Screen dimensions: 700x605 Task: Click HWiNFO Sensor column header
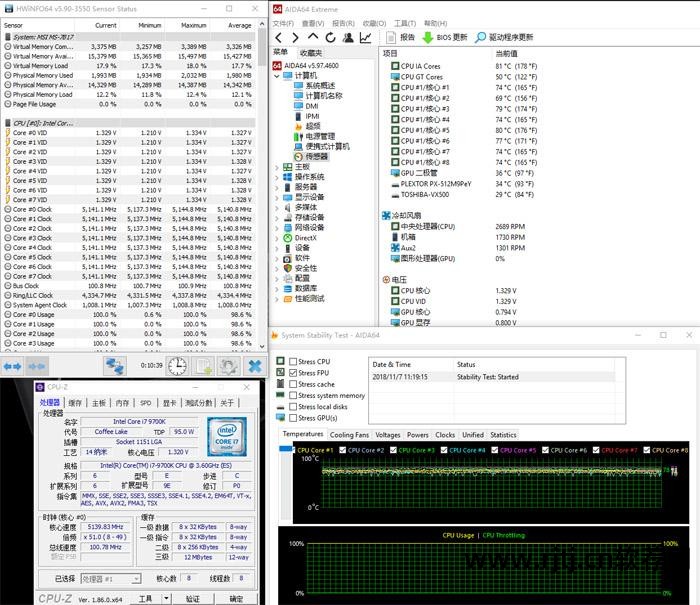coord(38,25)
